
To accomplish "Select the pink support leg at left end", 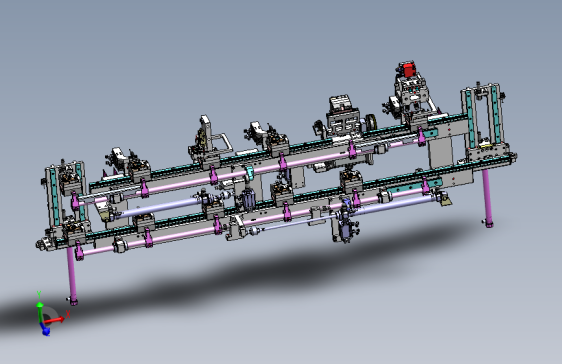I will (72, 276).
